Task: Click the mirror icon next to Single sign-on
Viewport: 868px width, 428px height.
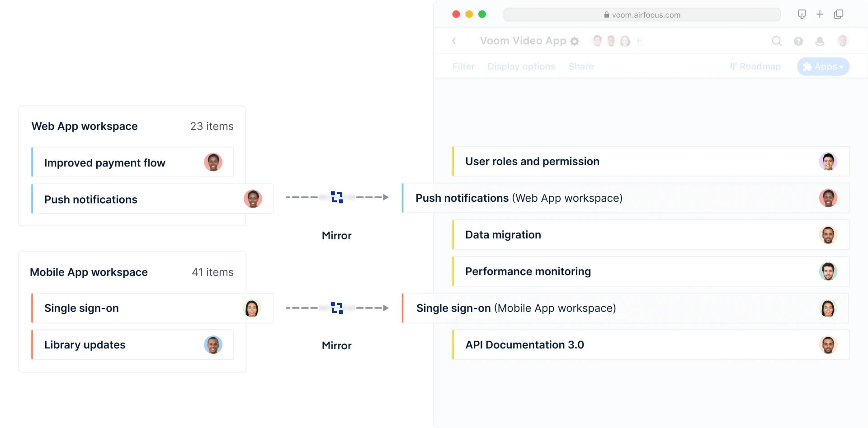Action: click(337, 308)
